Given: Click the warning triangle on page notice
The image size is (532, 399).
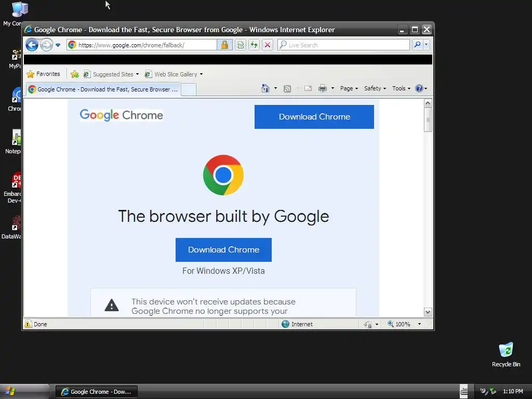Looking at the screenshot, I should coord(112,305).
